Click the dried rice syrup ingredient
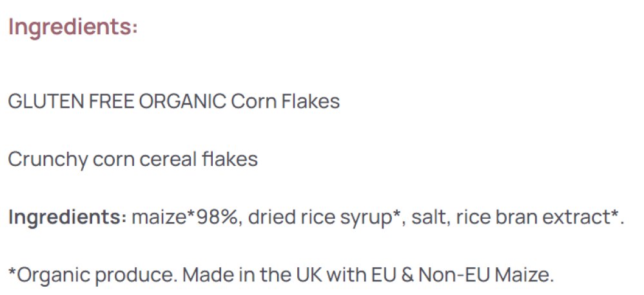This screenshot has width=644, height=295. click(324, 218)
